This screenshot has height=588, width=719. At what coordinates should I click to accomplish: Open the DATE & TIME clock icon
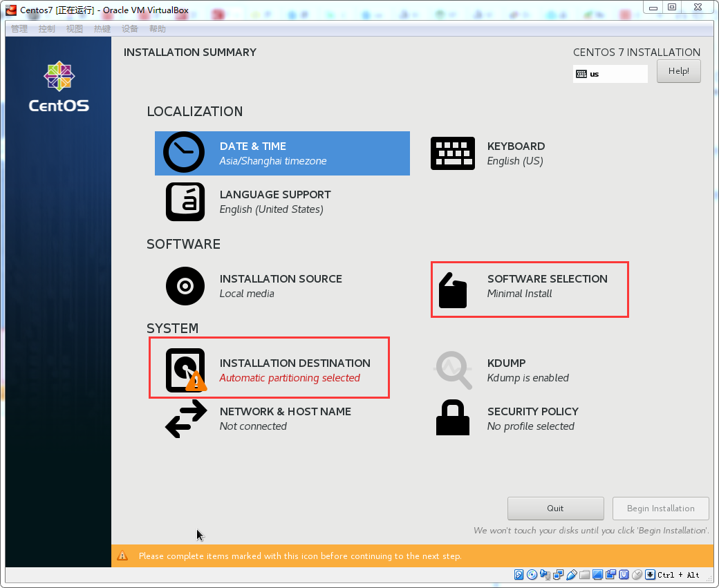(x=183, y=152)
